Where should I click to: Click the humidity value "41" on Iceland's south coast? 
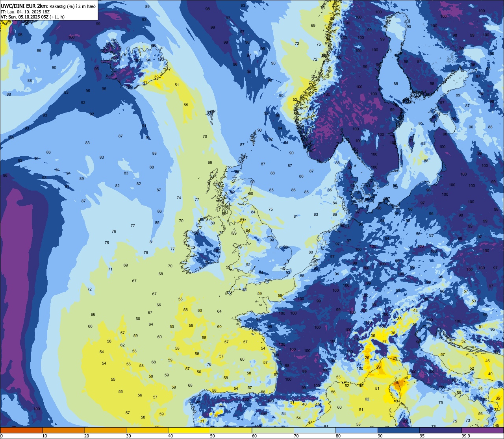pos(145,83)
